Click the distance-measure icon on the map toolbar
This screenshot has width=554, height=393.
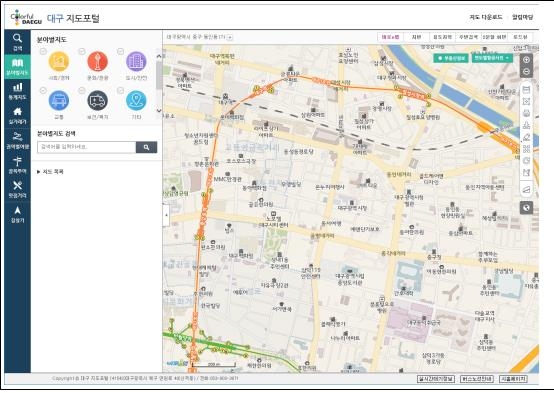point(526,125)
